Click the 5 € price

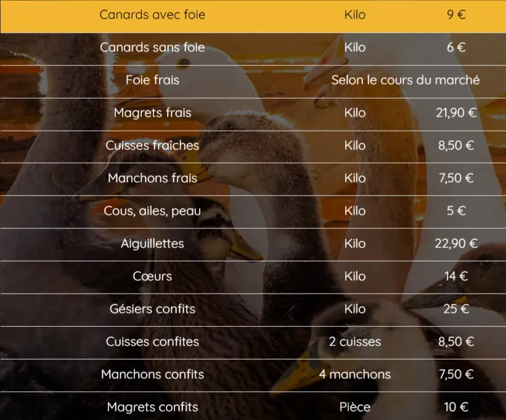point(456,211)
